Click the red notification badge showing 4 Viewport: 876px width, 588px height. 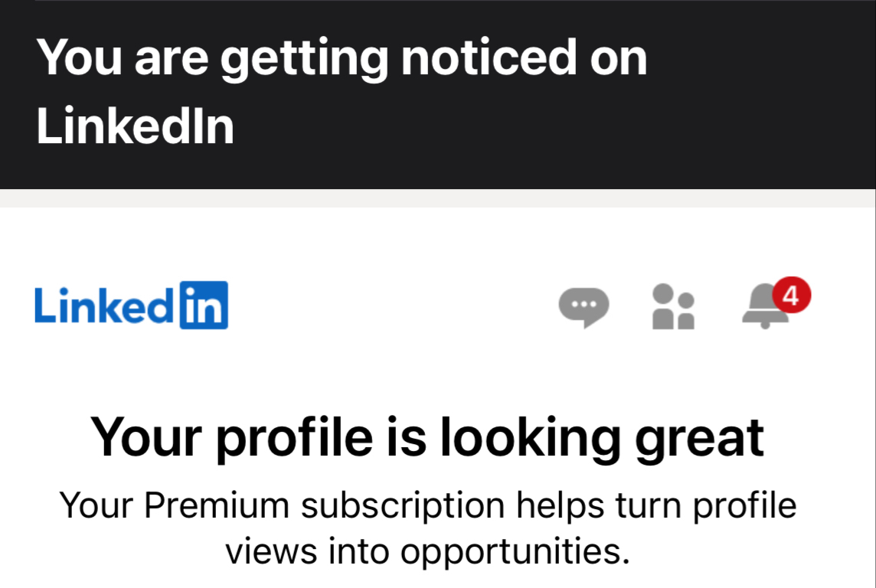tap(791, 296)
